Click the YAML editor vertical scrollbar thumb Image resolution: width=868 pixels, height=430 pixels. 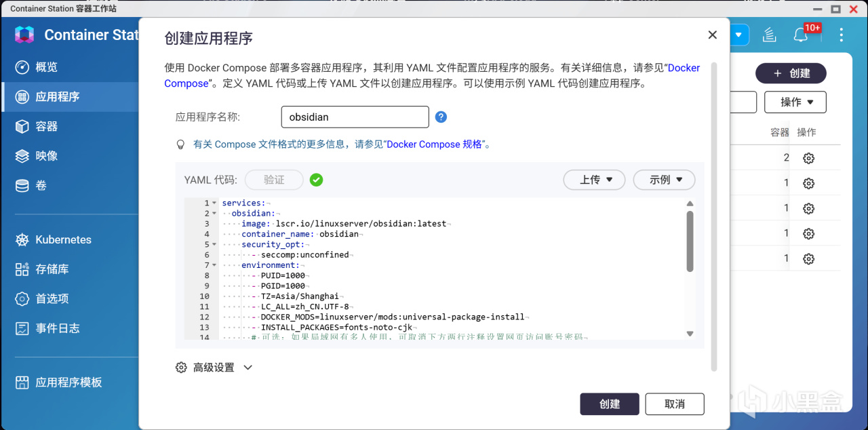tap(690, 241)
